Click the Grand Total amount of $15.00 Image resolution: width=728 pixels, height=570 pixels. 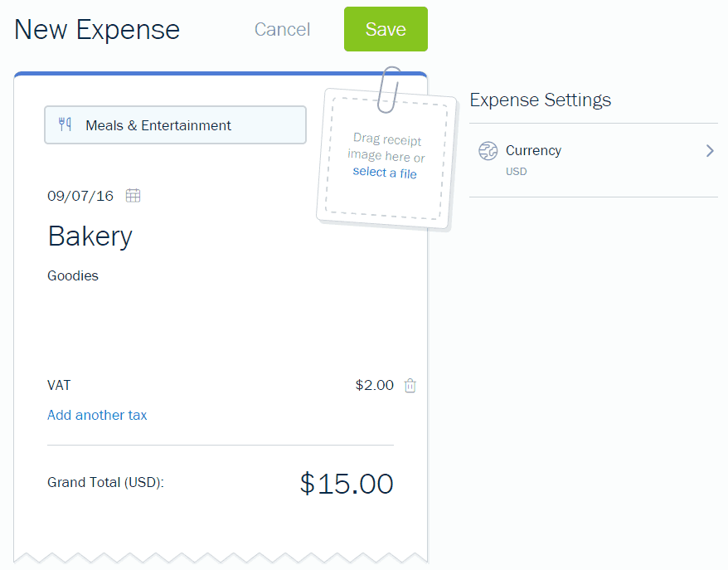(x=348, y=482)
